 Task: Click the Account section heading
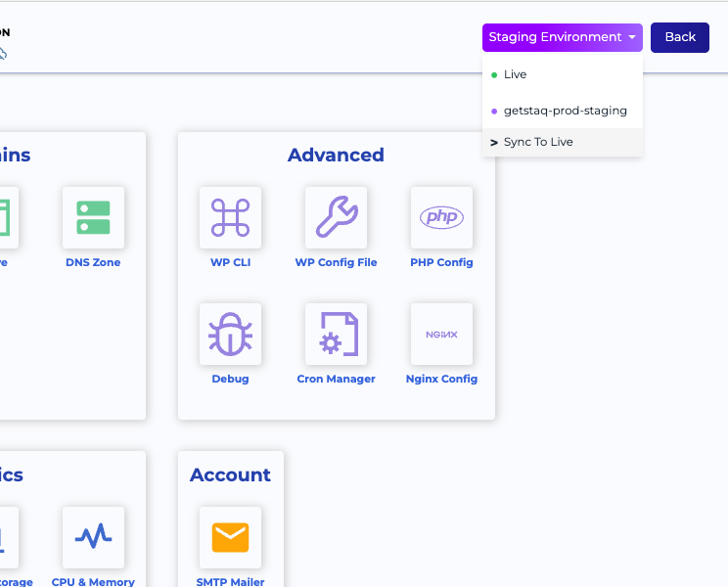[x=230, y=474]
